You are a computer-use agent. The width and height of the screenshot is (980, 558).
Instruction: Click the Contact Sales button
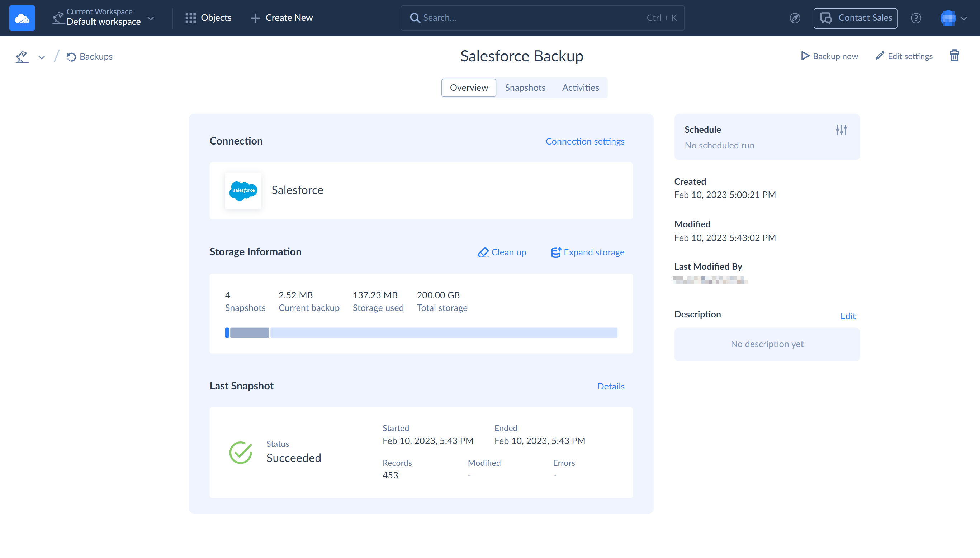click(x=855, y=18)
